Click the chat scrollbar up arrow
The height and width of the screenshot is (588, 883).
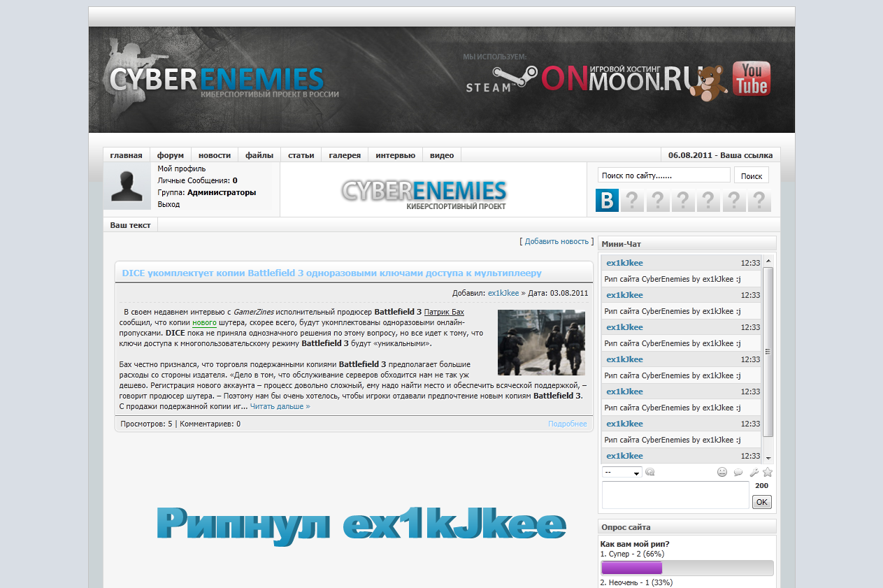coord(768,261)
